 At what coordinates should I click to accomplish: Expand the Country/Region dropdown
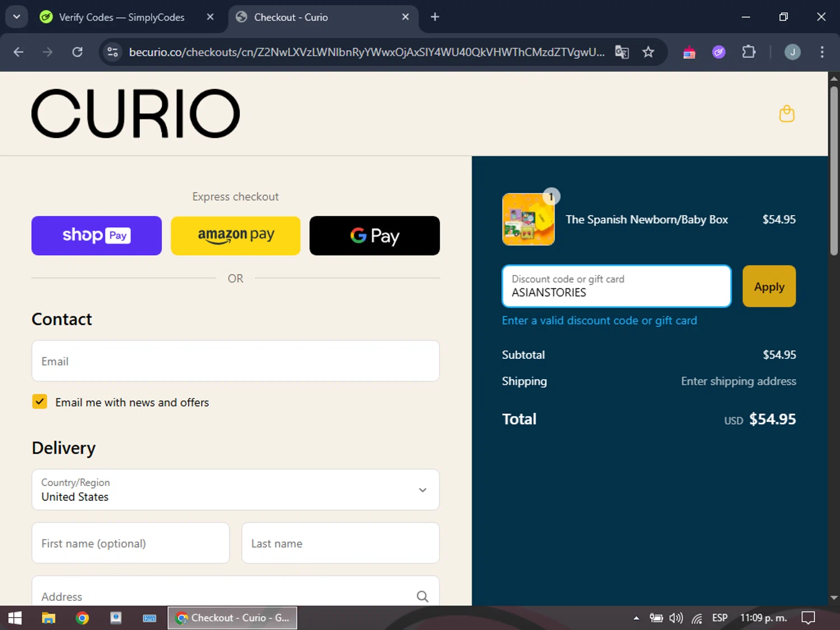click(x=236, y=489)
